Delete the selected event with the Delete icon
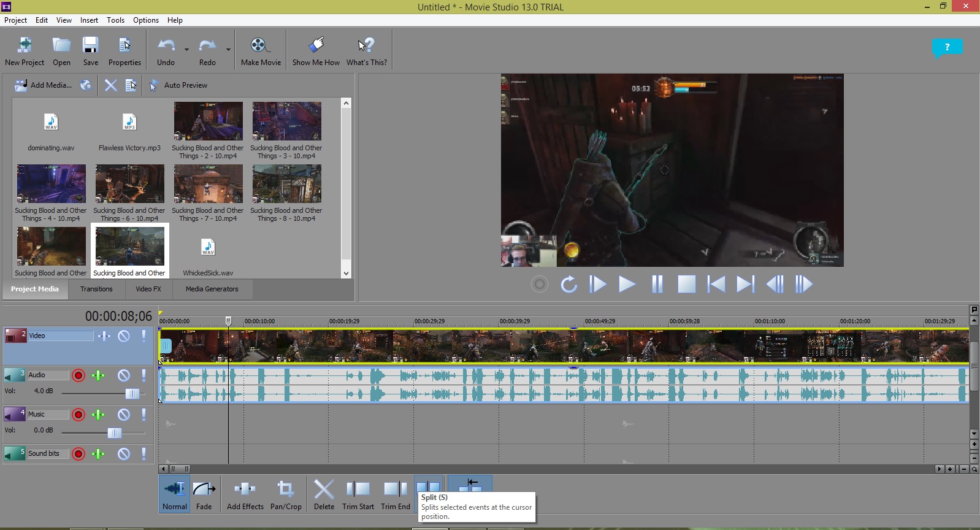 [x=324, y=494]
